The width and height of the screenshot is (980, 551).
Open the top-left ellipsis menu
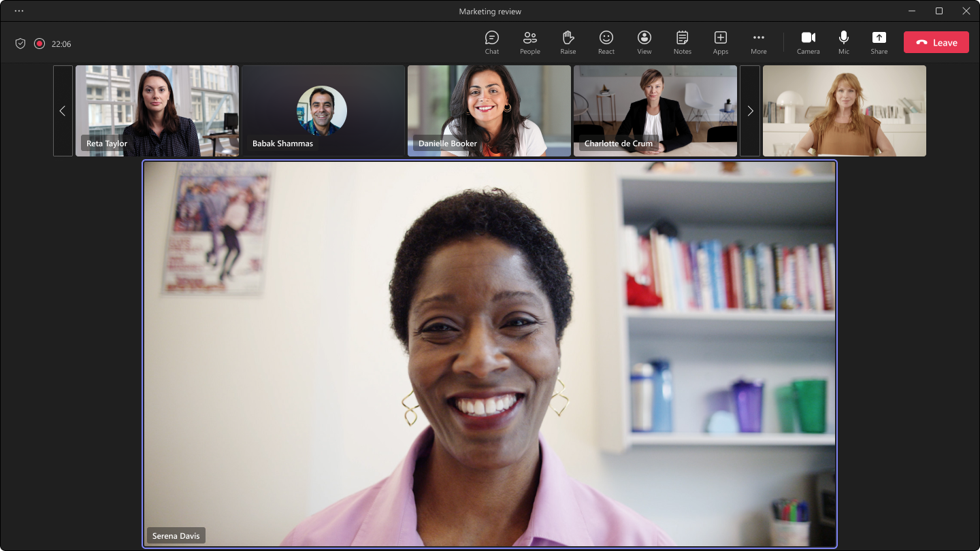pyautogui.click(x=18, y=11)
